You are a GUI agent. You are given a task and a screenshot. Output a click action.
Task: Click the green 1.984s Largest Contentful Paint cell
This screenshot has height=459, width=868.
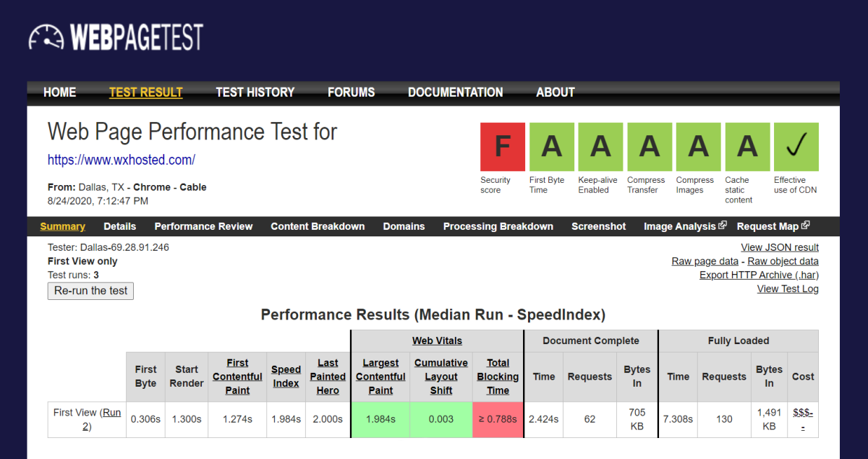click(380, 419)
